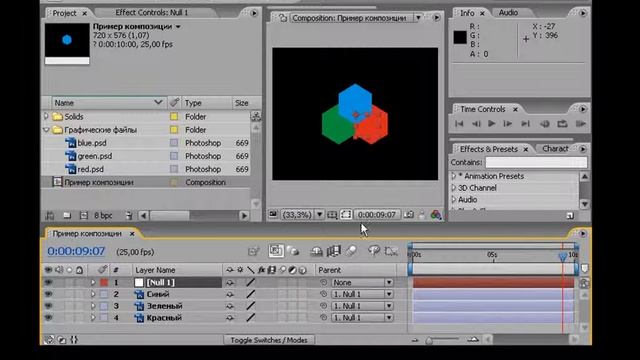640x360 pixels.
Task: Open Info panel options menu arrow
Action: 583,13
